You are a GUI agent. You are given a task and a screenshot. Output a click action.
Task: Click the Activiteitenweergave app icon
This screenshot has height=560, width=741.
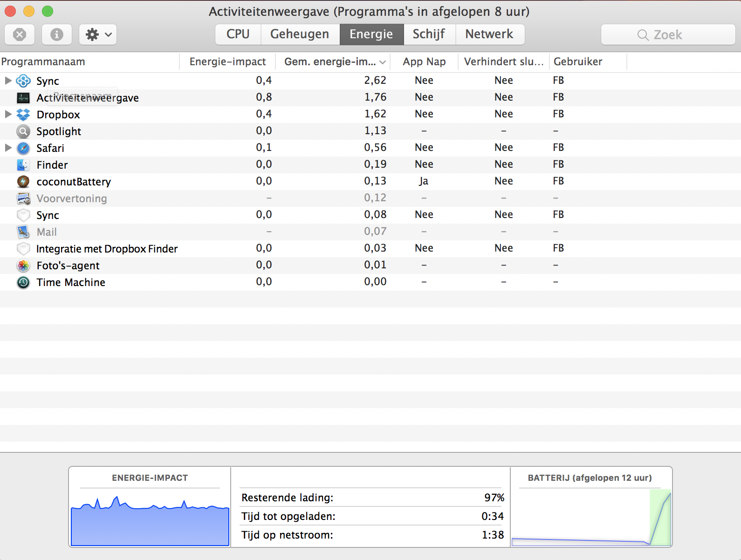[x=23, y=98]
